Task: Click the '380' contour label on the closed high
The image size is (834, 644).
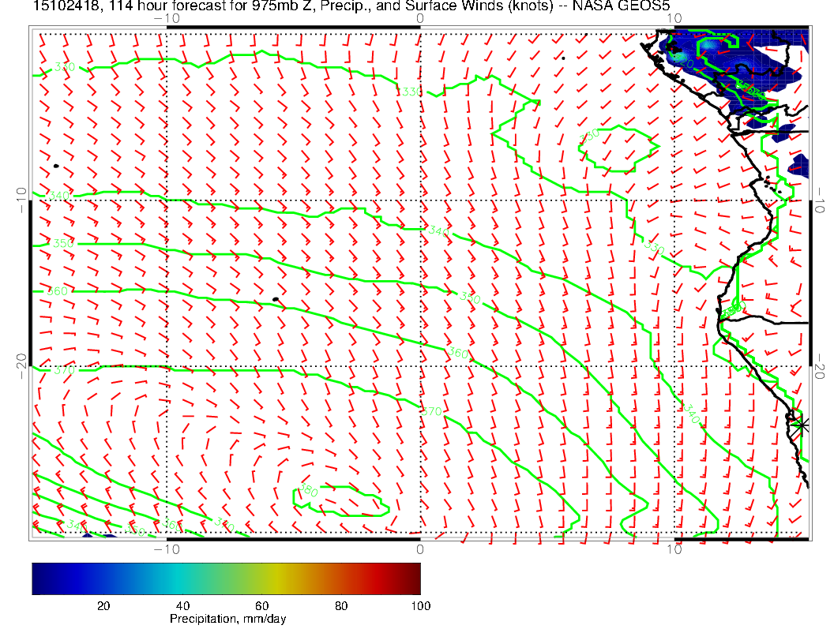Action: pyautogui.click(x=307, y=489)
